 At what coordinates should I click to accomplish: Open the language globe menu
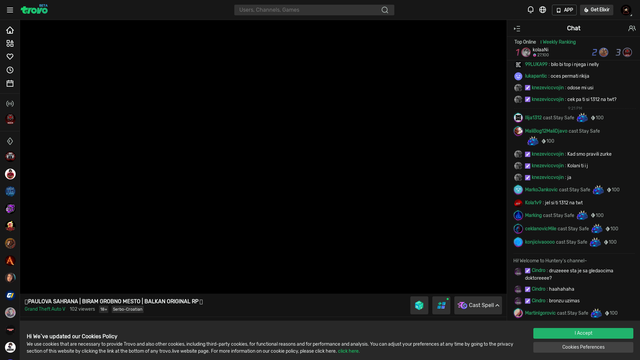coord(542,10)
